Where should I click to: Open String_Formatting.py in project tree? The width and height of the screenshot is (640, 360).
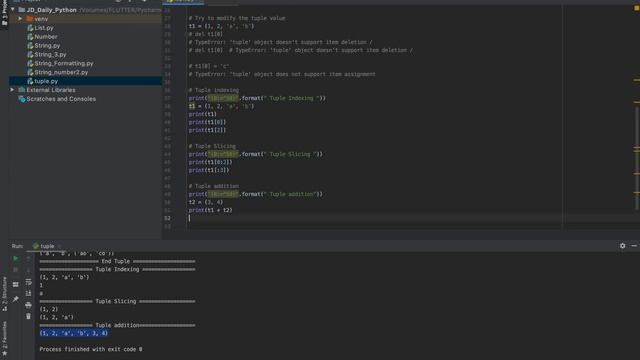tap(64, 63)
